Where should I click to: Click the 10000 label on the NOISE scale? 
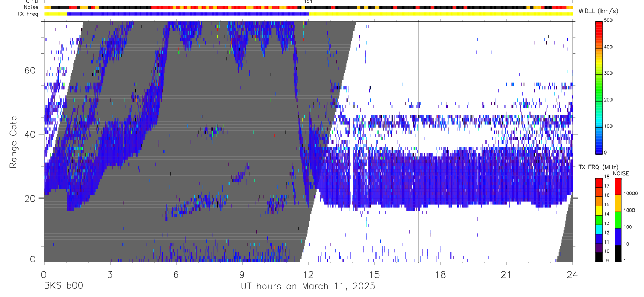[631, 194]
